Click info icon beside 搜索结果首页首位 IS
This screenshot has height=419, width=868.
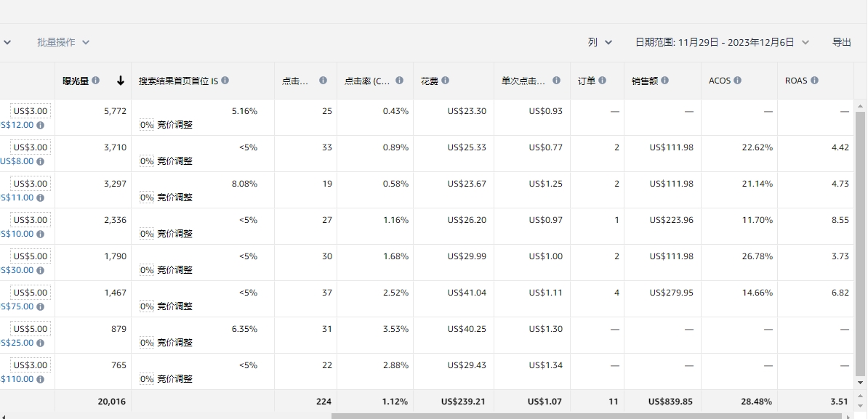coord(225,80)
